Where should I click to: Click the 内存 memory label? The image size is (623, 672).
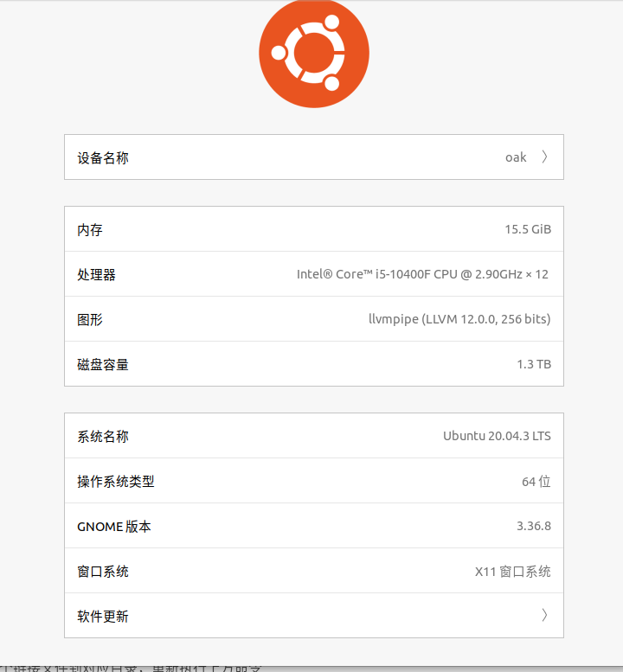90,230
